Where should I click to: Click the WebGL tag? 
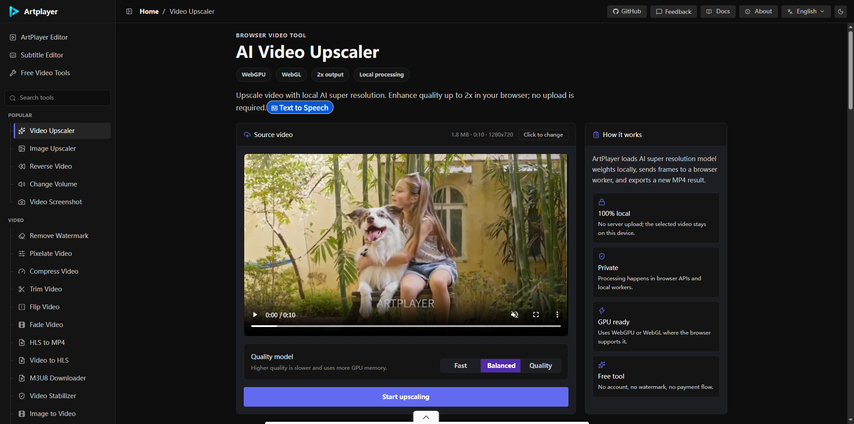pyautogui.click(x=291, y=75)
